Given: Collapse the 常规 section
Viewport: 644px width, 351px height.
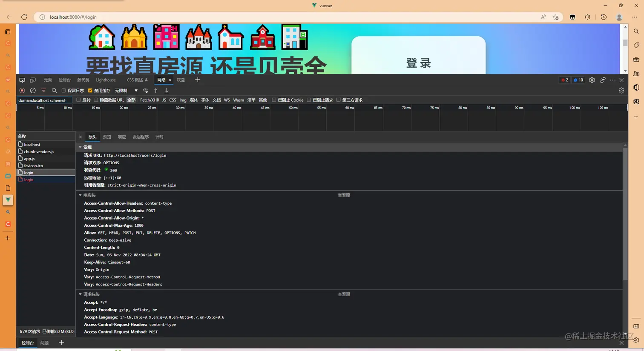Looking at the screenshot, I should (80, 147).
